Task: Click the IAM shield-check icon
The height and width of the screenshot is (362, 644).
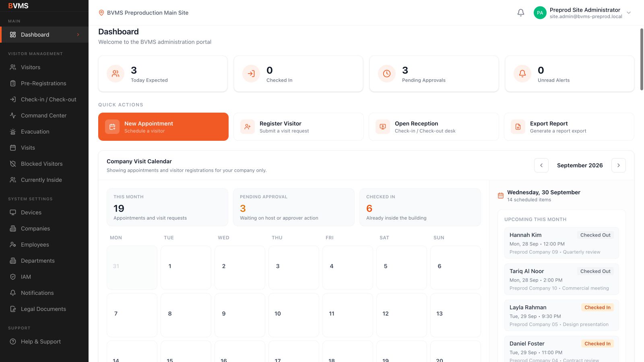Action: click(13, 277)
